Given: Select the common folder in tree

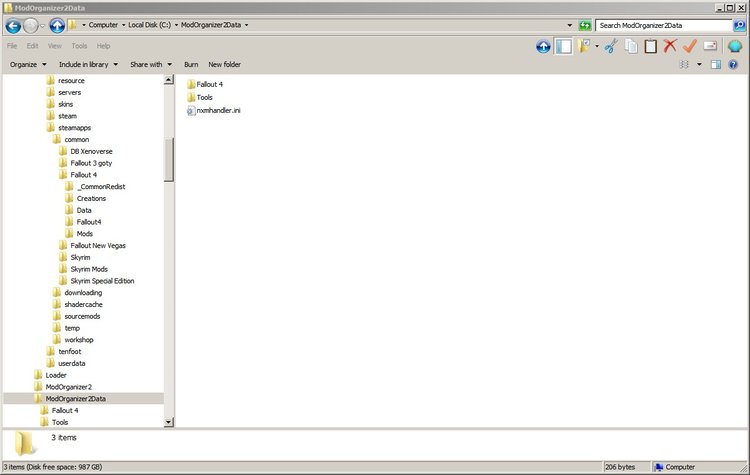Looking at the screenshot, I should 77,140.
